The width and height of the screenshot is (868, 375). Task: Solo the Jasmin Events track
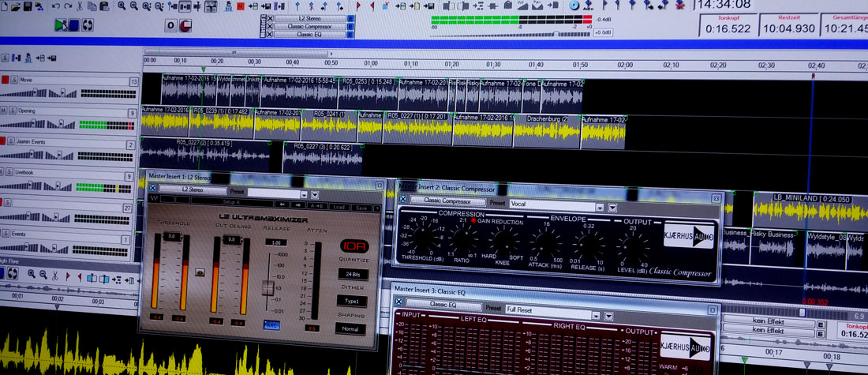pyautogui.click(x=11, y=141)
